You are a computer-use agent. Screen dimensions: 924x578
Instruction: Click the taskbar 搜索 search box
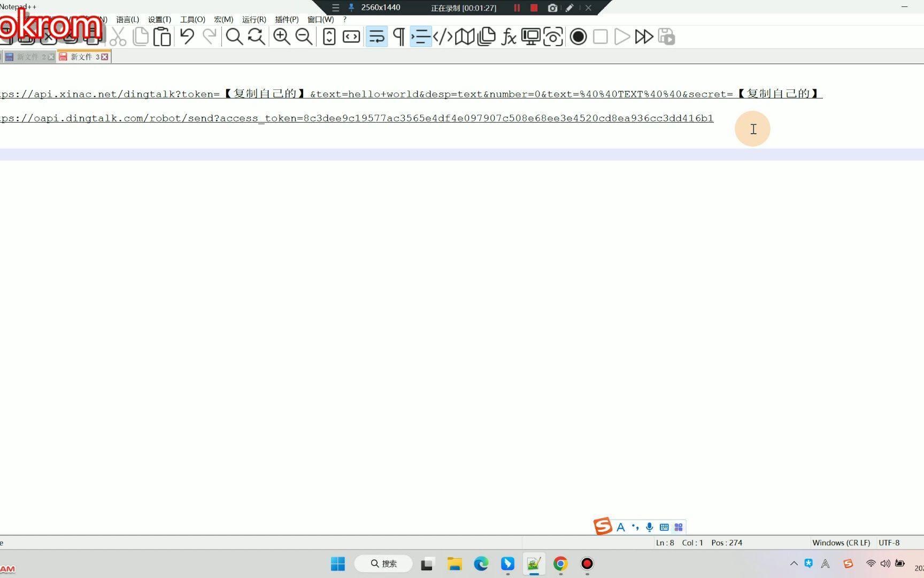point(383,564)
